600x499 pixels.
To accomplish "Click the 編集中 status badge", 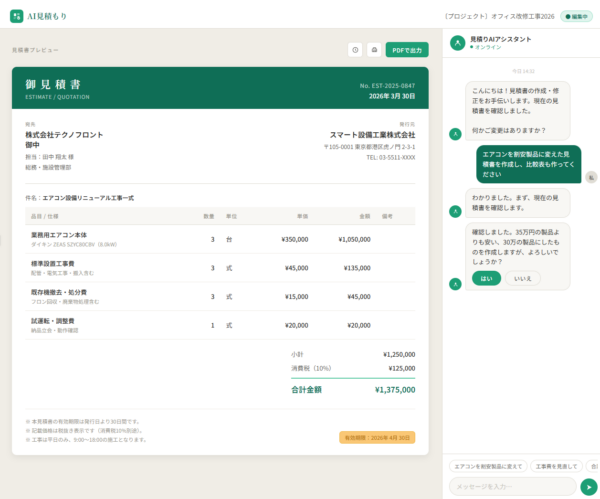I will (576, 16).
